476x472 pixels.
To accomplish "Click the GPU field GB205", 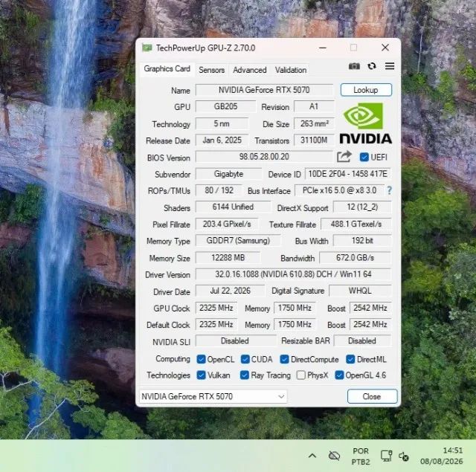I will point(225,106).
